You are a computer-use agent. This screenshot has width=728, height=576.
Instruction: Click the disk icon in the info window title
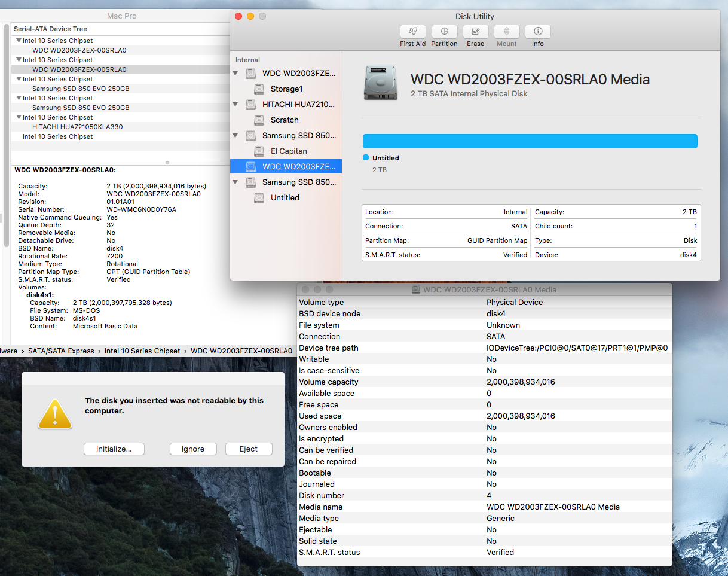click(x=417, y=289)
